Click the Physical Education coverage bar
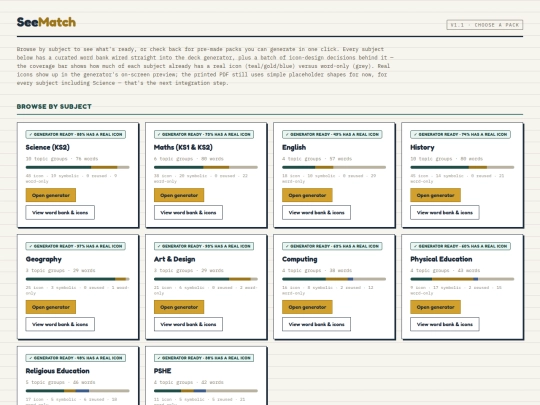The height and width of the screenshot is (405, 540). point(462,279)
